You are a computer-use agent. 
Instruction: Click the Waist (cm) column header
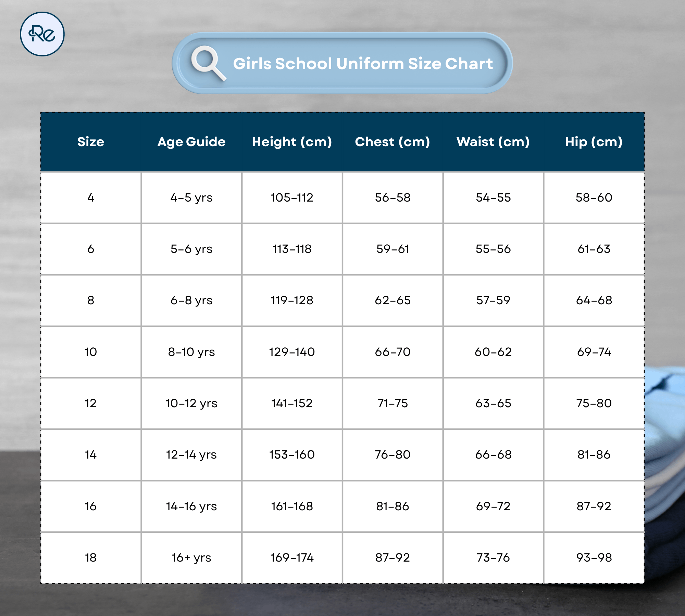coord(493,142)
